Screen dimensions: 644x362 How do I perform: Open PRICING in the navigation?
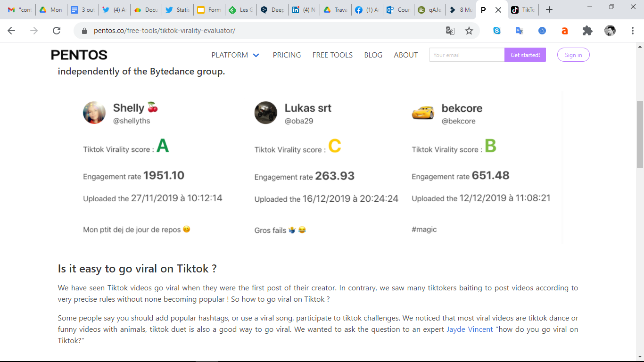[x=287, y=55]
